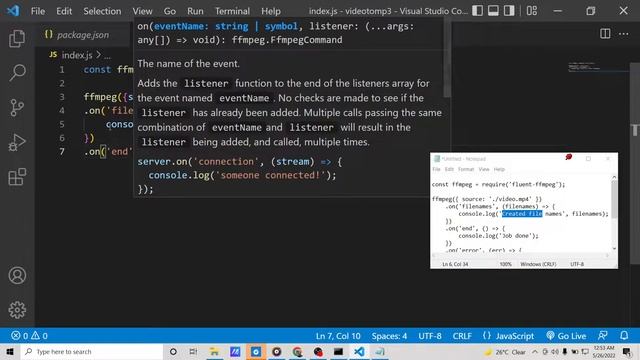Click the Cortana circle on taskbar
The height and width of the screenshot is (360, 640).
point(173,351)
